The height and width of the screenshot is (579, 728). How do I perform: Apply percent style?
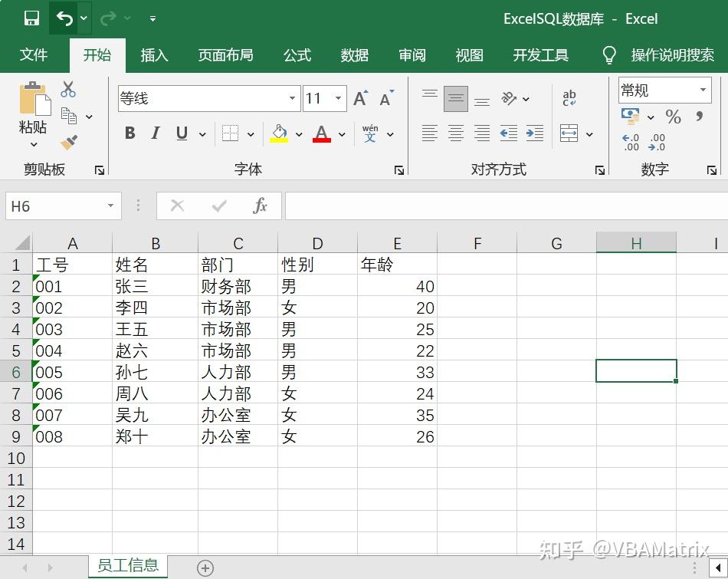coord(674,116)
